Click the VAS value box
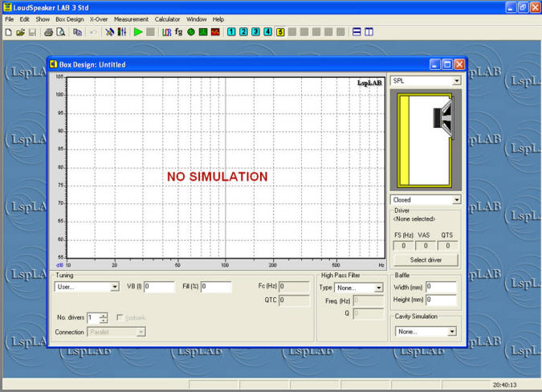Screen dimensions: 542x392 click(426, 246)
